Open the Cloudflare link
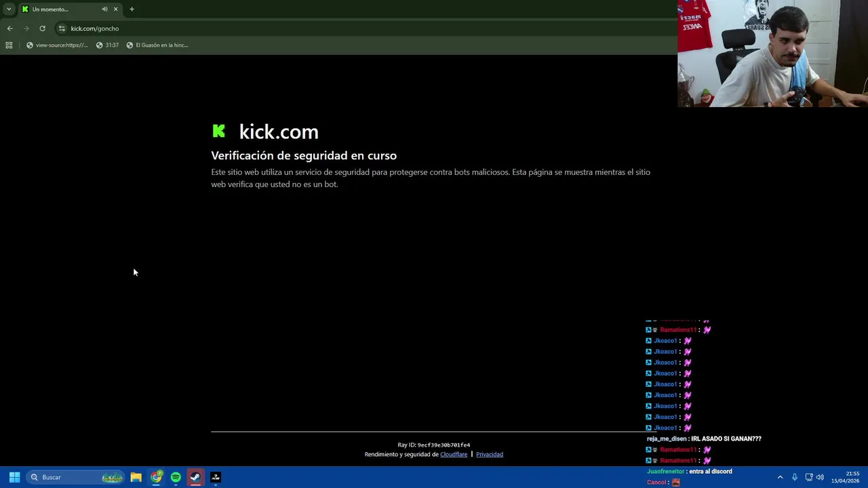868x488 pixels. coord(454,454)
